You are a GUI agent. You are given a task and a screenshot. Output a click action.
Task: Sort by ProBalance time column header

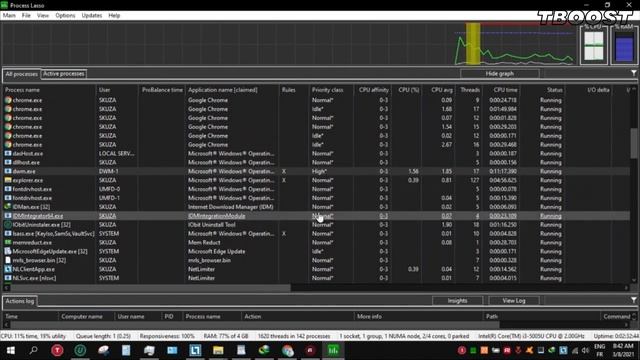coord(162,90)
